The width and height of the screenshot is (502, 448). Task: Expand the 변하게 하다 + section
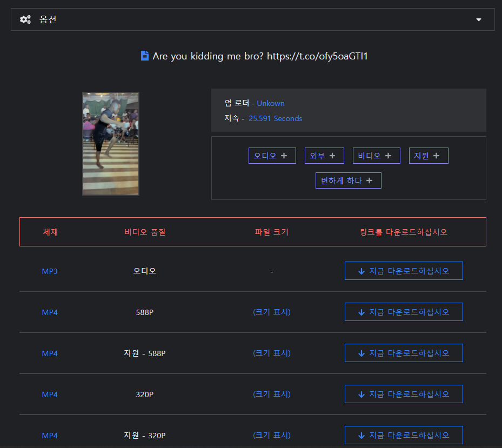pos(349,180)
